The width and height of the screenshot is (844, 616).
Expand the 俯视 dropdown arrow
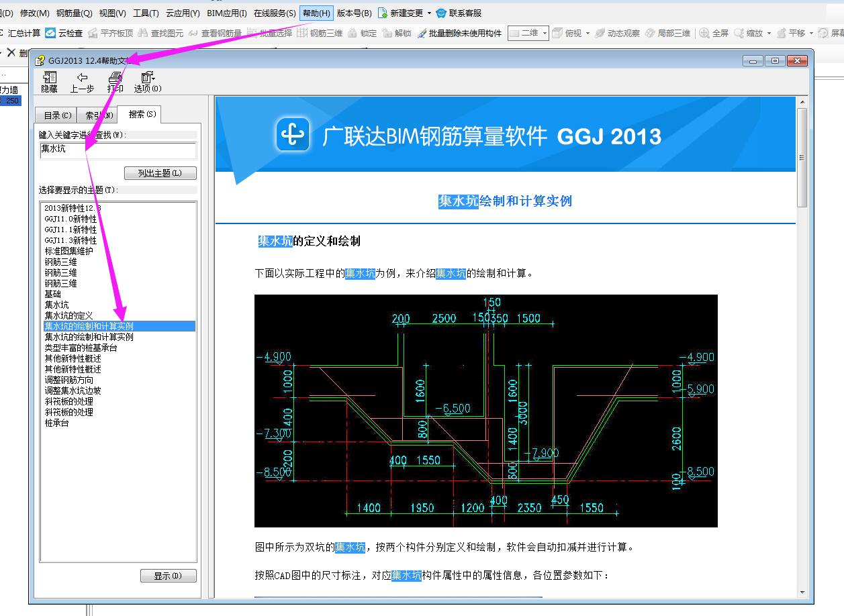(x=588, y=33)
